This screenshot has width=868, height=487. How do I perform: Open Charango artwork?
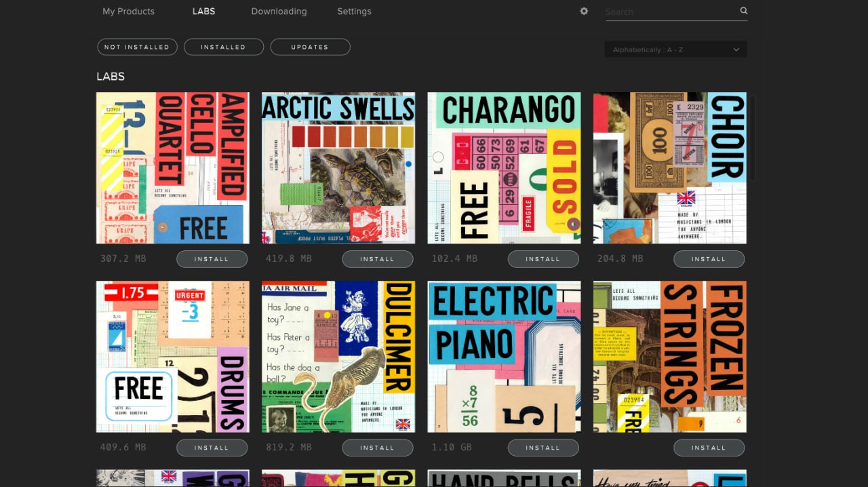pos(504,168)
